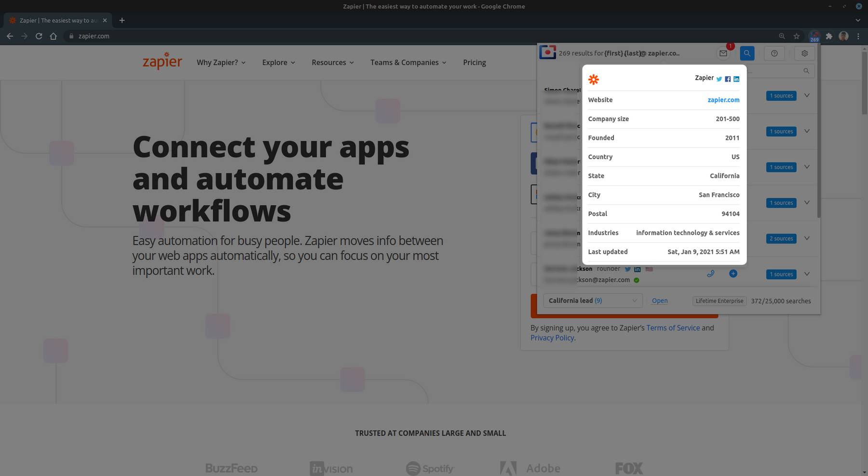This screenshot has width=868, height=476.
Task: Click the Lifetime Enterprise plan badge
Action: coord(719,301)
